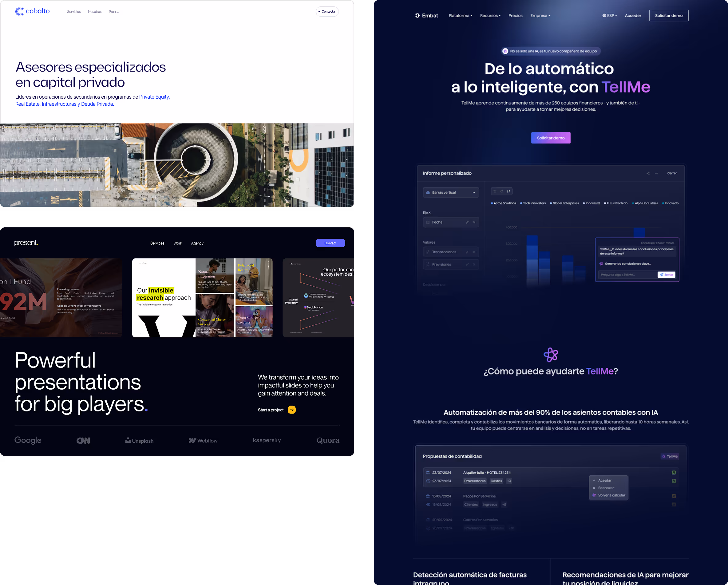Toggle the FutureTech Co. legend series

[x=616, y=203]
